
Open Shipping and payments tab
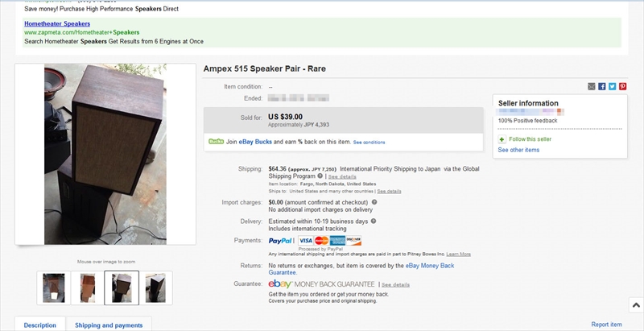109,325
